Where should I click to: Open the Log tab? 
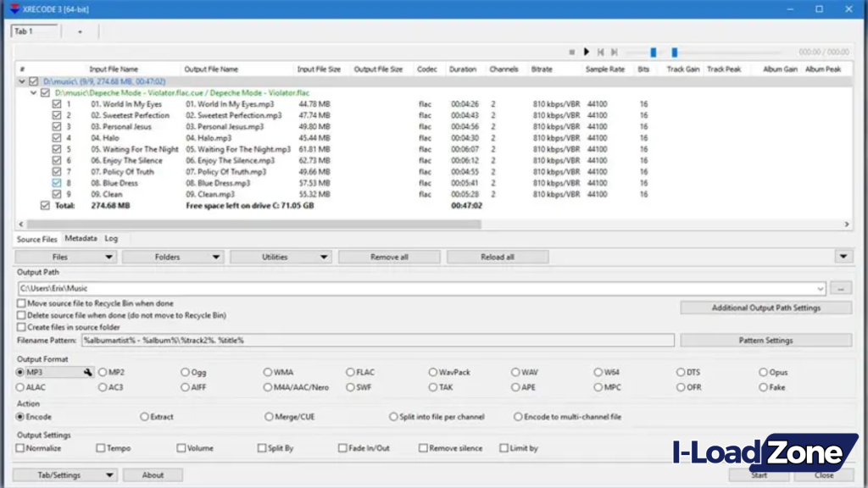111,238
